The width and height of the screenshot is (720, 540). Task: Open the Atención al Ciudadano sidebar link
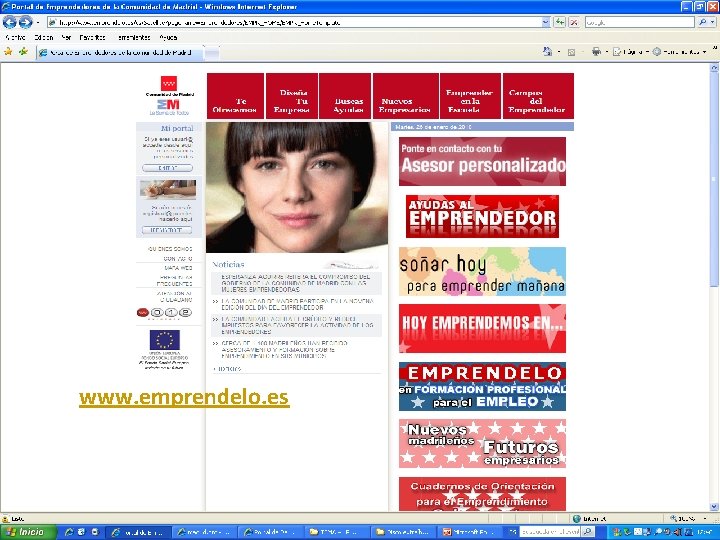point(174,296)
